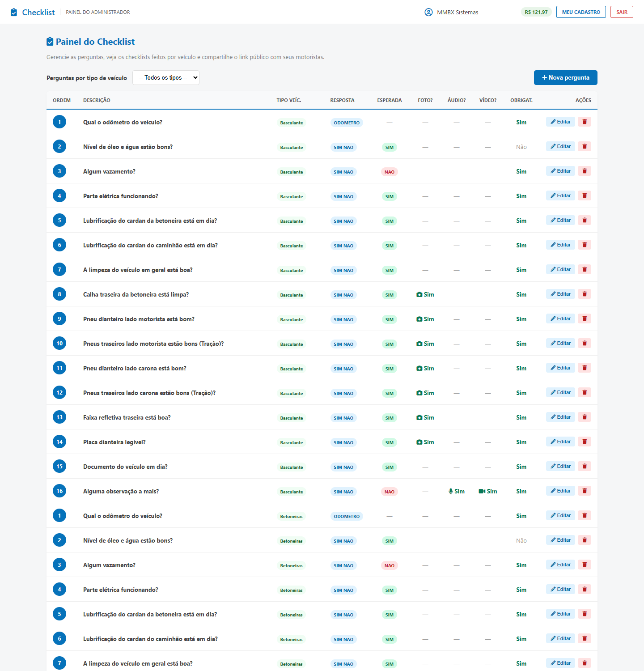Edit Betoneiras question 'Lubrificação do cardan da betoneira'
644x671 pixels.
pos(561,614)
